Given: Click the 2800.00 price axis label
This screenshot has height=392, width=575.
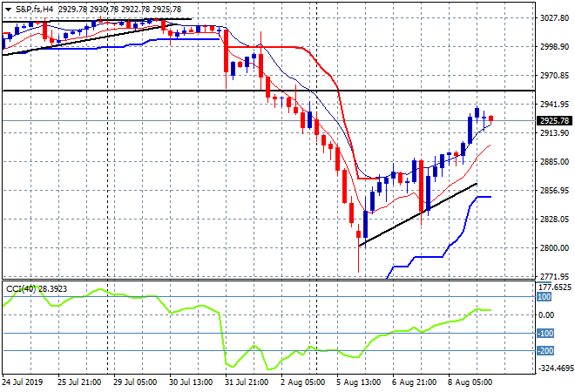Looking at the screenshot, I should tap(554, 248).
